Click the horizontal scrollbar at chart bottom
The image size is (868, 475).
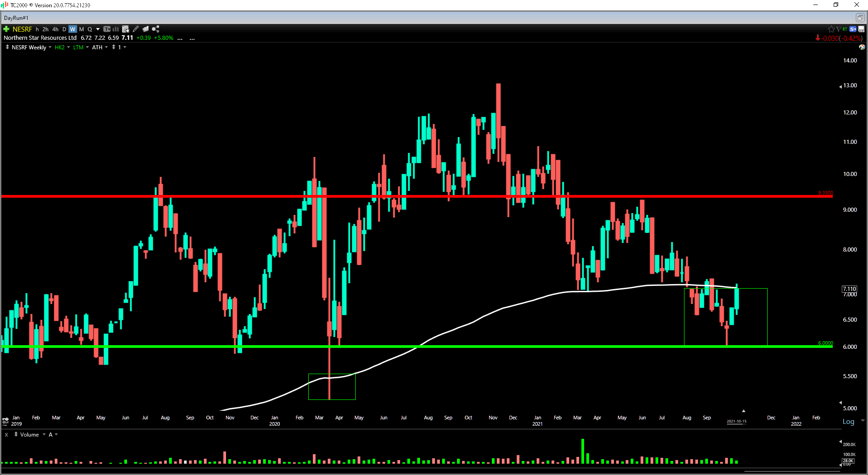point(791,471)
